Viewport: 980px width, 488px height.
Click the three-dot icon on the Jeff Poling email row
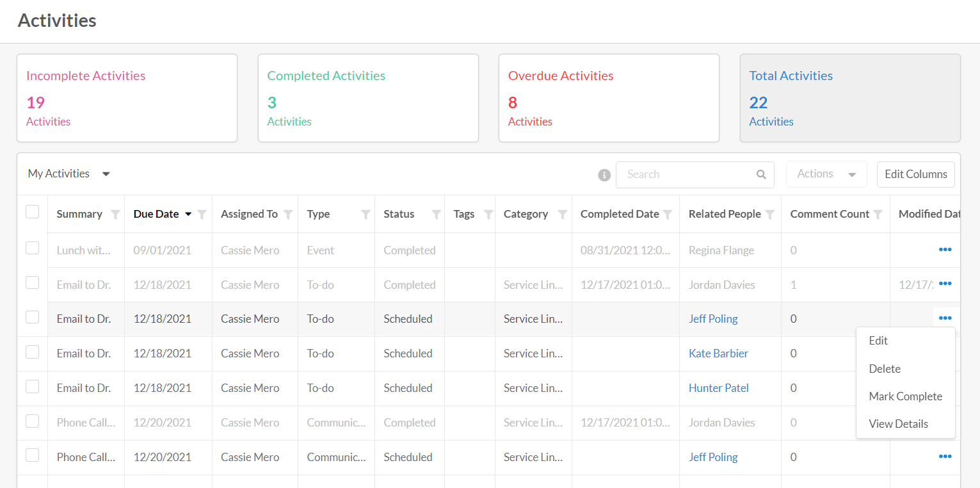click(945, 318)
